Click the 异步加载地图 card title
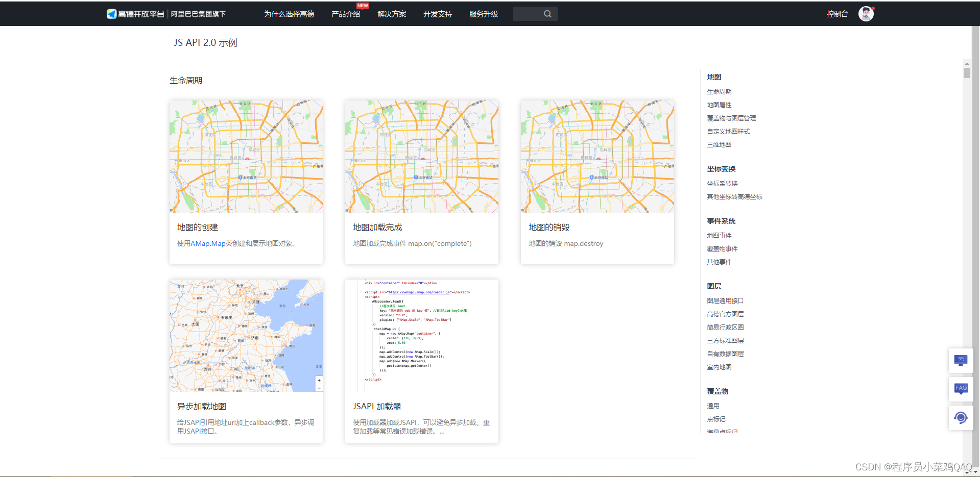Image resolution: width=980 pixels, height=477 pixels. tap(202, 406)
